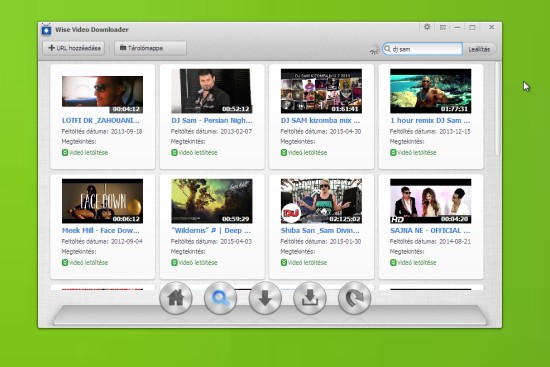Open the LOTFI DK _ZAHOUANI title link
550x367 pixels.
tap(101, 120)
